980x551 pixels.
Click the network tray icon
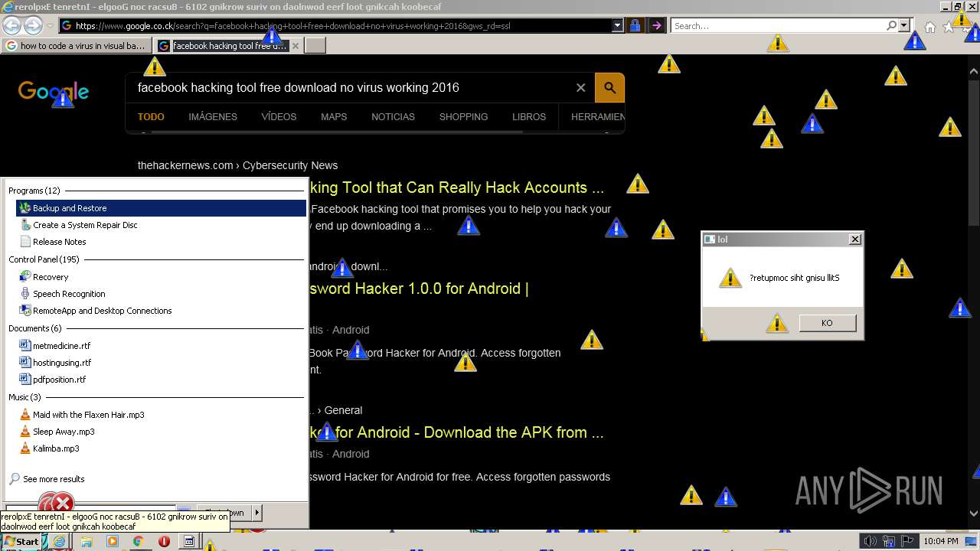click(x=888, y=542)
